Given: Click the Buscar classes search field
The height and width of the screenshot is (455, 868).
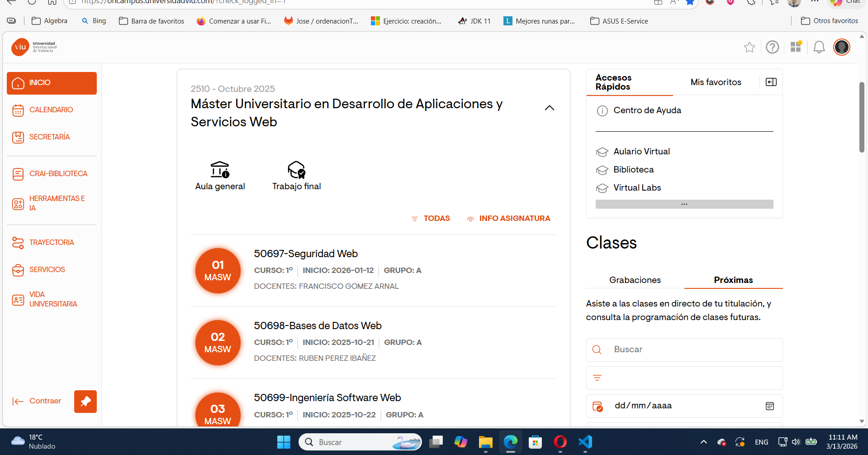Looking at the screenshot, I should coord(692,350).
